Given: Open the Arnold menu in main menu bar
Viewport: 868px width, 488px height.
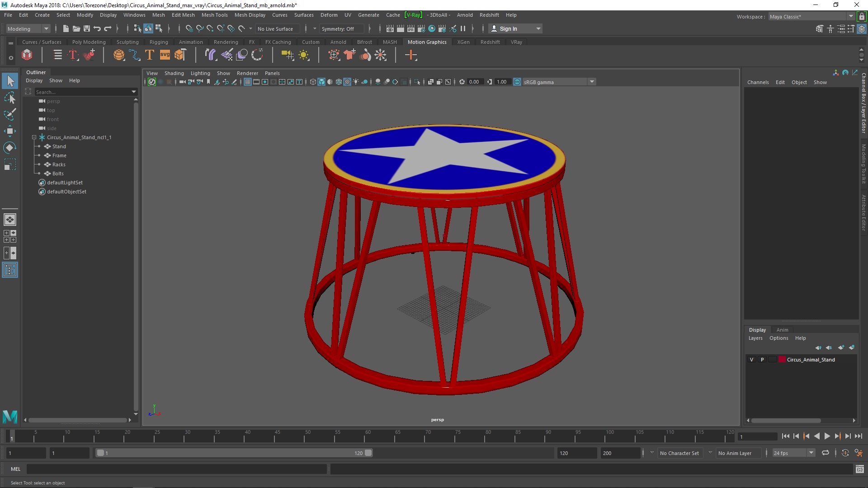Looking at the screenshot, I should pyautogui.click(x=464, y=15).
